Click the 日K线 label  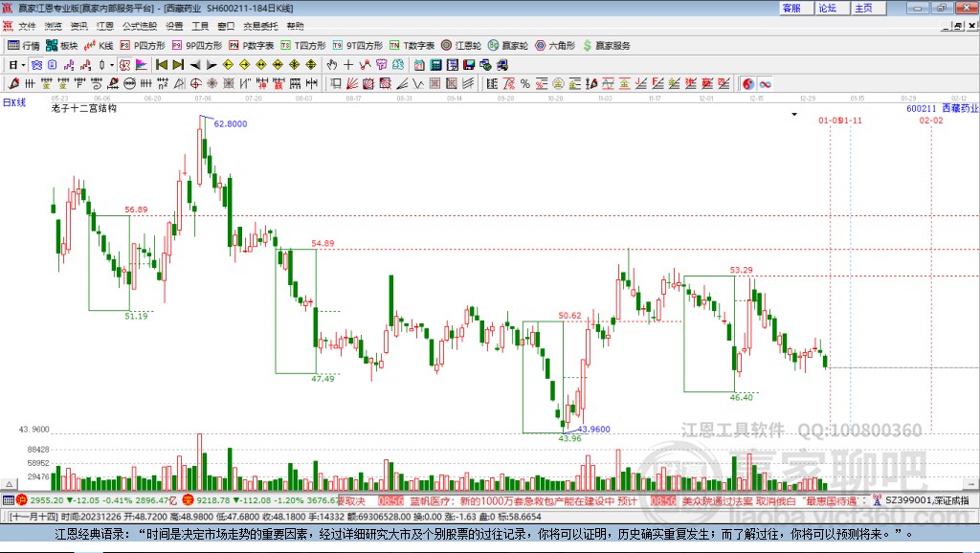pos(14,102)
